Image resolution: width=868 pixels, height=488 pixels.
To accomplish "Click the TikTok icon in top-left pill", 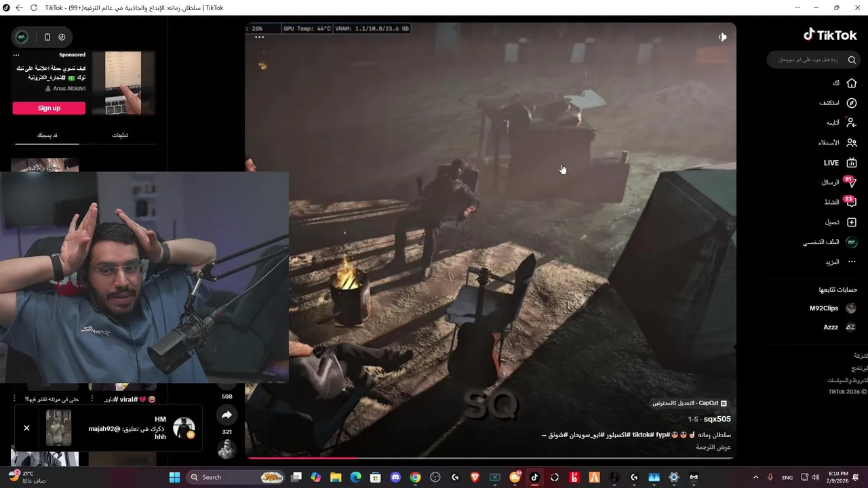I will [62, 37].
